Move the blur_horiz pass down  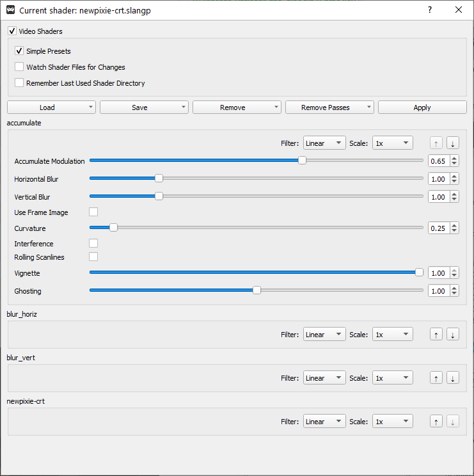coord(452,335)
